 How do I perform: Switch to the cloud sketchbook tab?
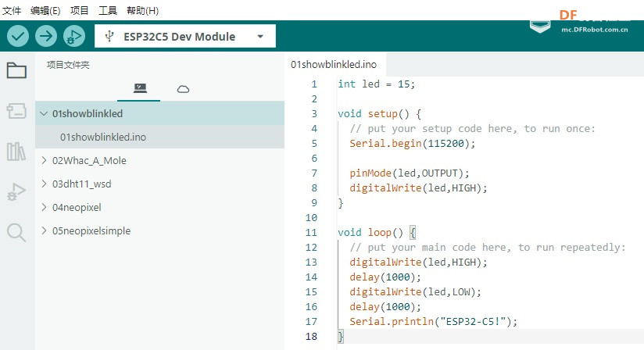click(183, 89)
